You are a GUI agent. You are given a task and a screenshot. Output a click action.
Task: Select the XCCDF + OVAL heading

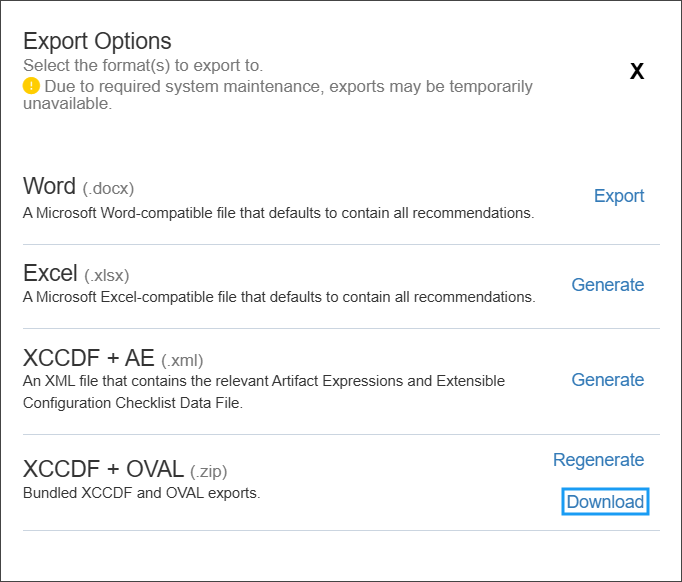103,470
